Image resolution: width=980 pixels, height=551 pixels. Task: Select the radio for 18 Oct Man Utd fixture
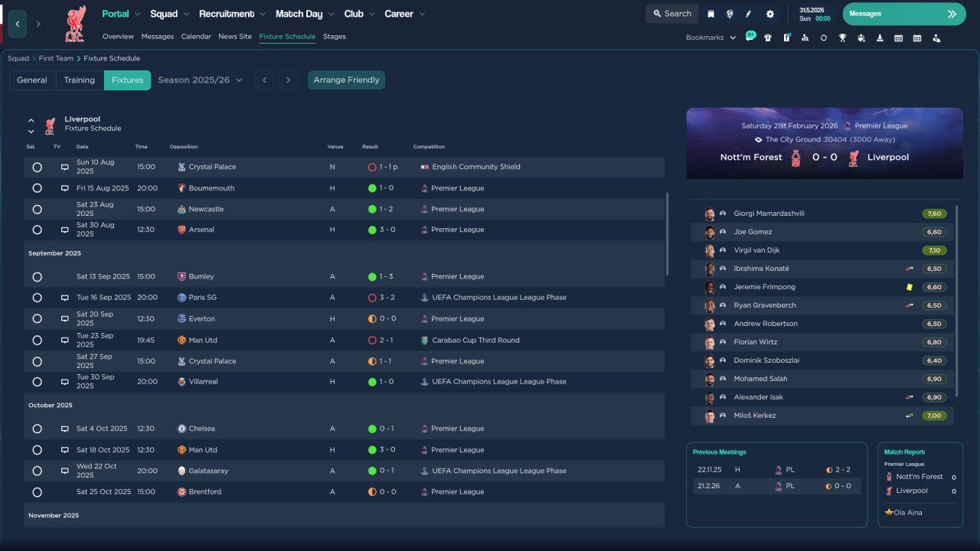[38, 450]
